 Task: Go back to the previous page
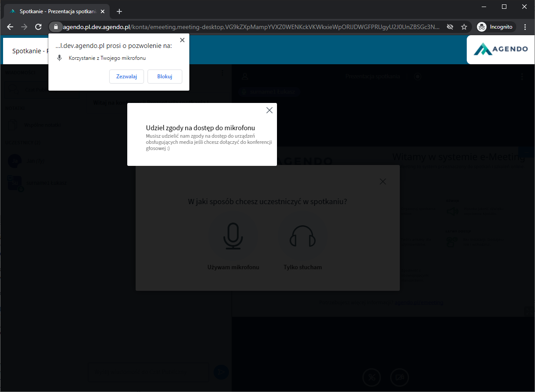10,27
